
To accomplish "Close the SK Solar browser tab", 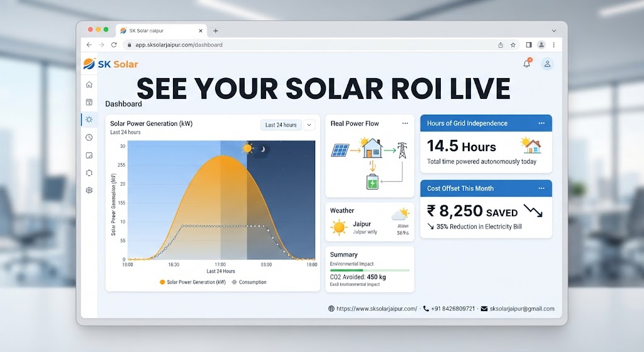I will [x=201, y=31].
